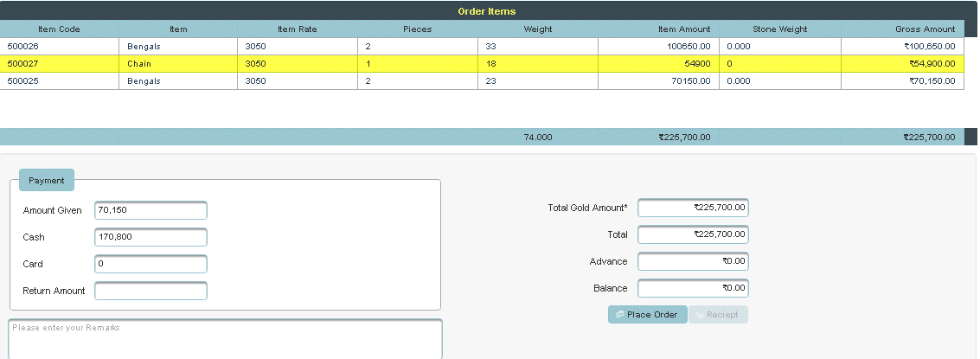Click the Cash amount field
The width and height of the screenshot is (980, 359).
[x=151, y=237]
